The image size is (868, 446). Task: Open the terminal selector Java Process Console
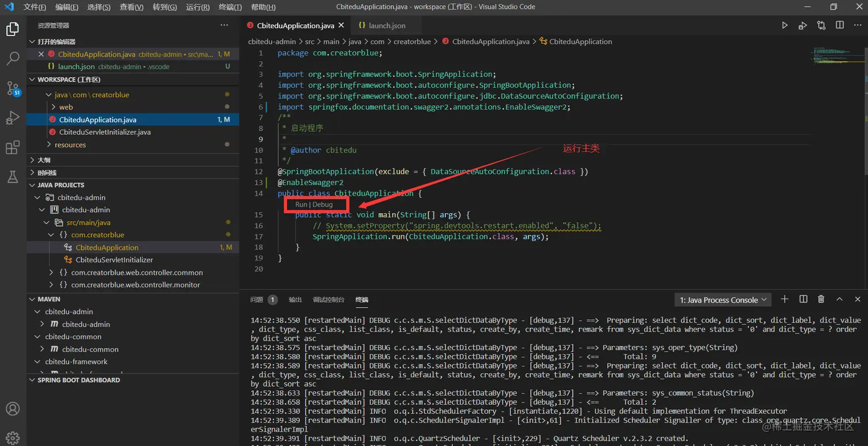[723, 300]
